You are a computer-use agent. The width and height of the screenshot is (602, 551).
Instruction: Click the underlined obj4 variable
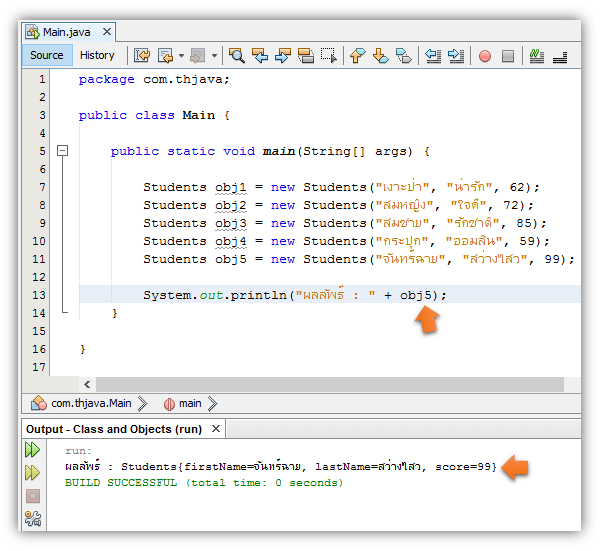(231, 242)
